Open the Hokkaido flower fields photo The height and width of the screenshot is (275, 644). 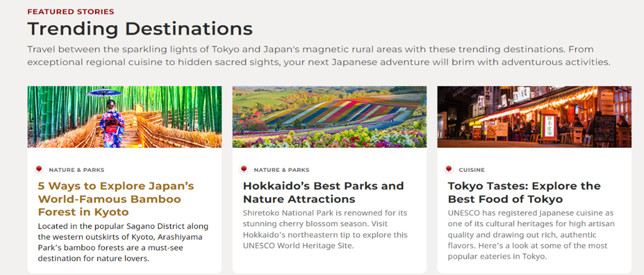tap(329, 117)
